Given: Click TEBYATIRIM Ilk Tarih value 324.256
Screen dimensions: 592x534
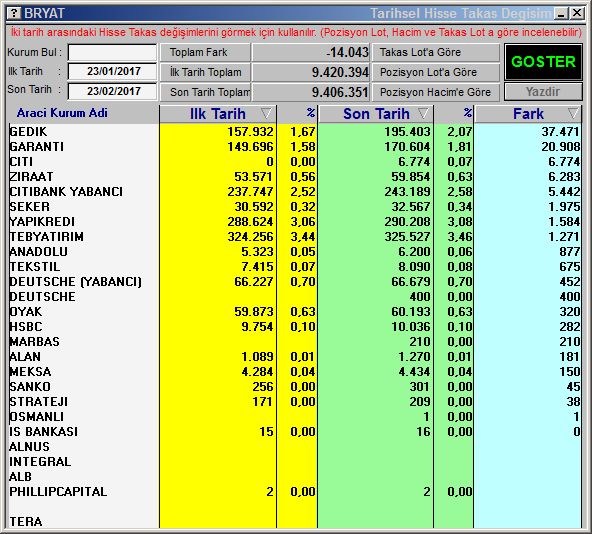Looking at the screenshot, I should coord(250,237).
